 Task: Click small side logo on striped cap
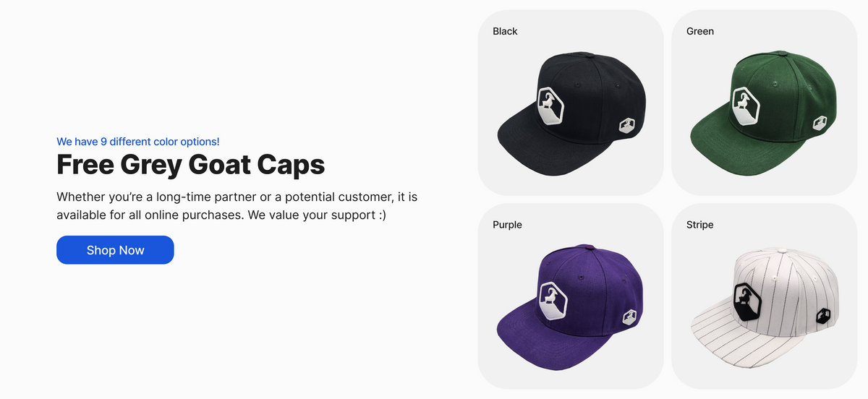pyautogui.click(x=822, y=316)
